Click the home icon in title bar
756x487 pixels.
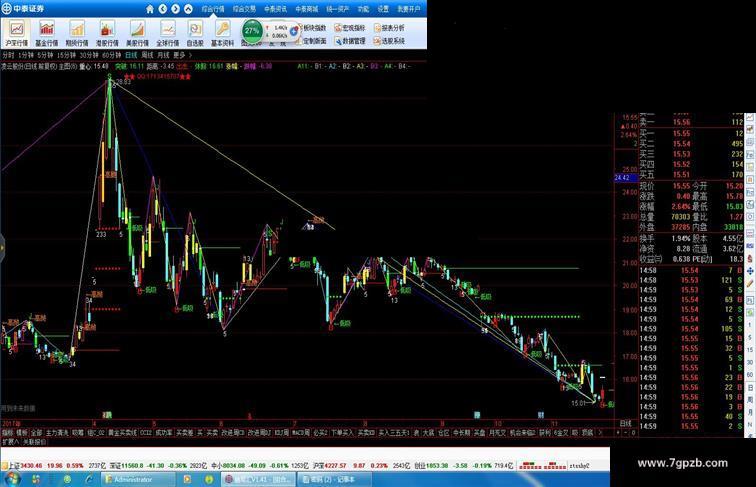pos(150,9)
